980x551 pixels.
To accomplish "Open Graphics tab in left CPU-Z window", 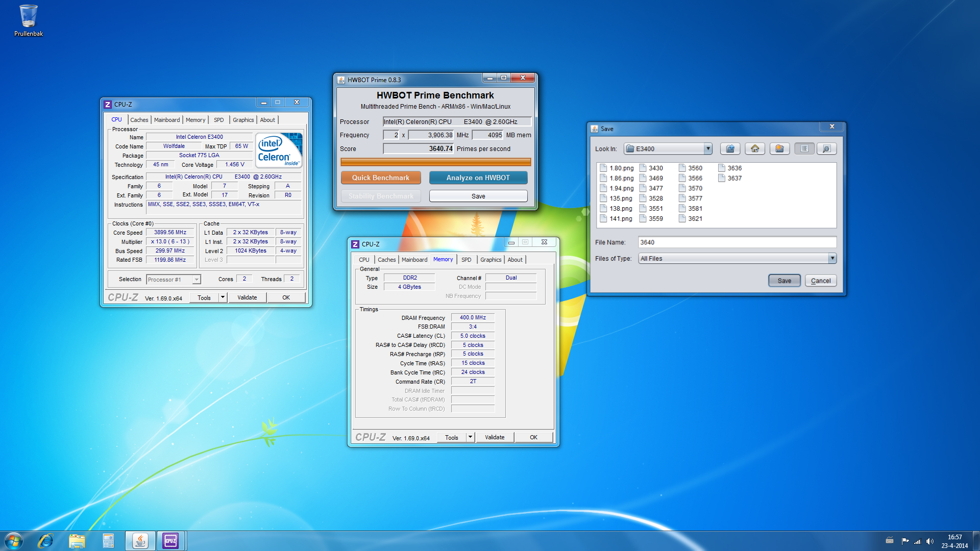I will (243, 120).
